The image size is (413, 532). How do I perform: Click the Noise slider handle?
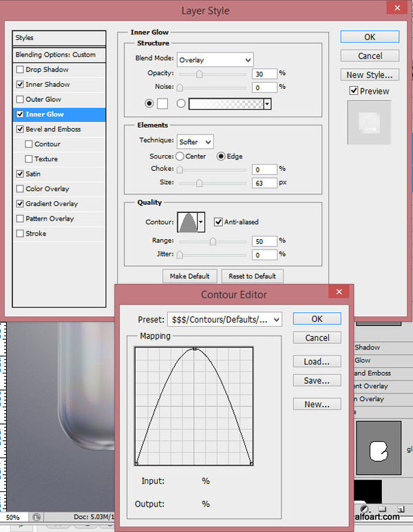pyautogui.click(x=180, y=88)
